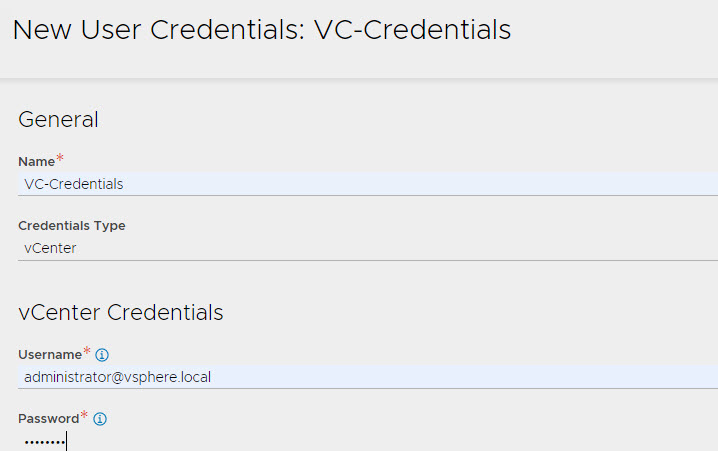Click the Username field label
This screenshot has width=718, height=451.
tap(49, 355)
